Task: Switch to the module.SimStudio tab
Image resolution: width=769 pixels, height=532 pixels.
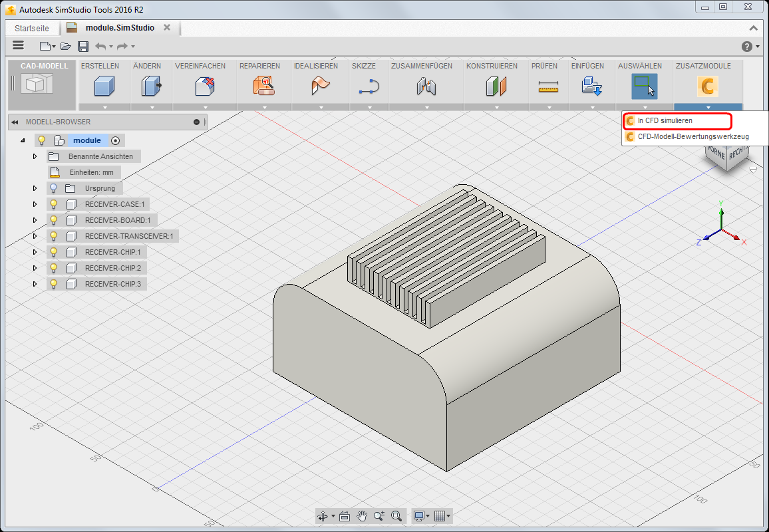Action: tap(120, 28)
